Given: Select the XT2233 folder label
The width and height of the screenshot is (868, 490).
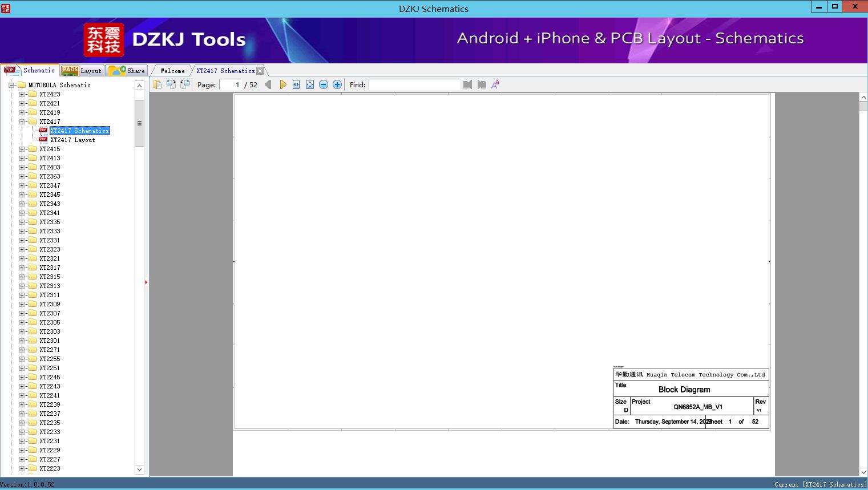Looking at the screenshot, I should (x=50, y=432).
